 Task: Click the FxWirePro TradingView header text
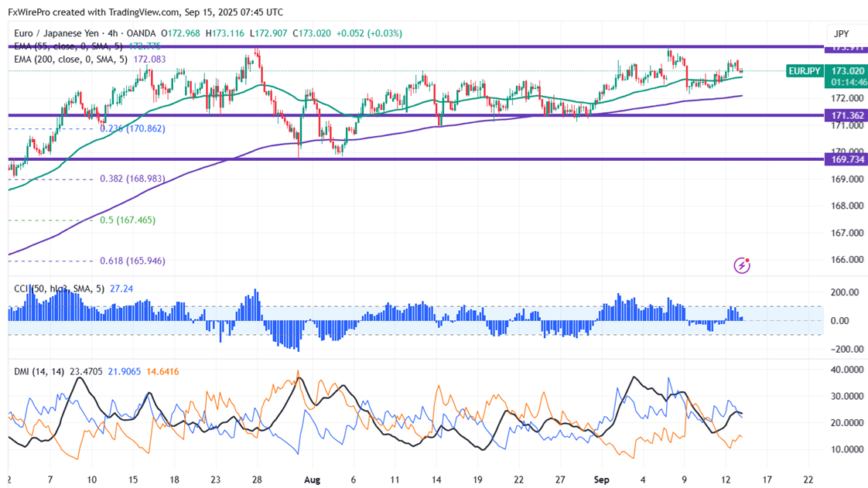(x=145, y=12)
